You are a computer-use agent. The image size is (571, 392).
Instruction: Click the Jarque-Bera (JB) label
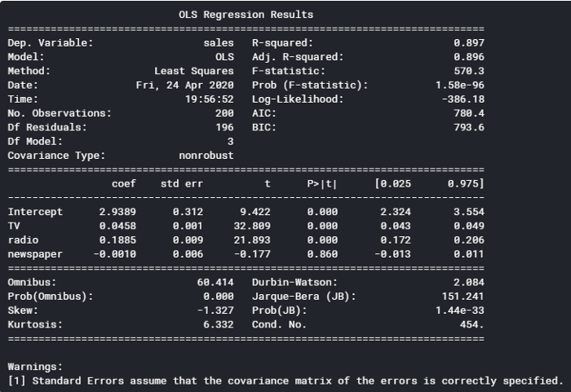click(x=303, y=296)
